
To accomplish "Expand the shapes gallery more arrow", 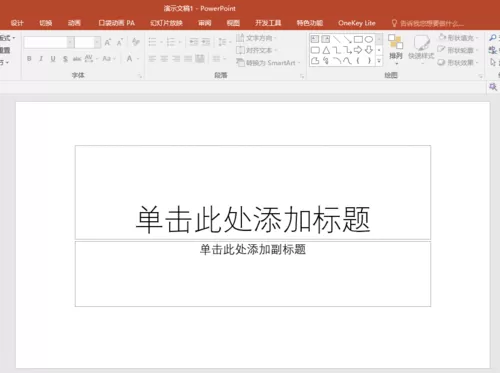I will [379, 61].
